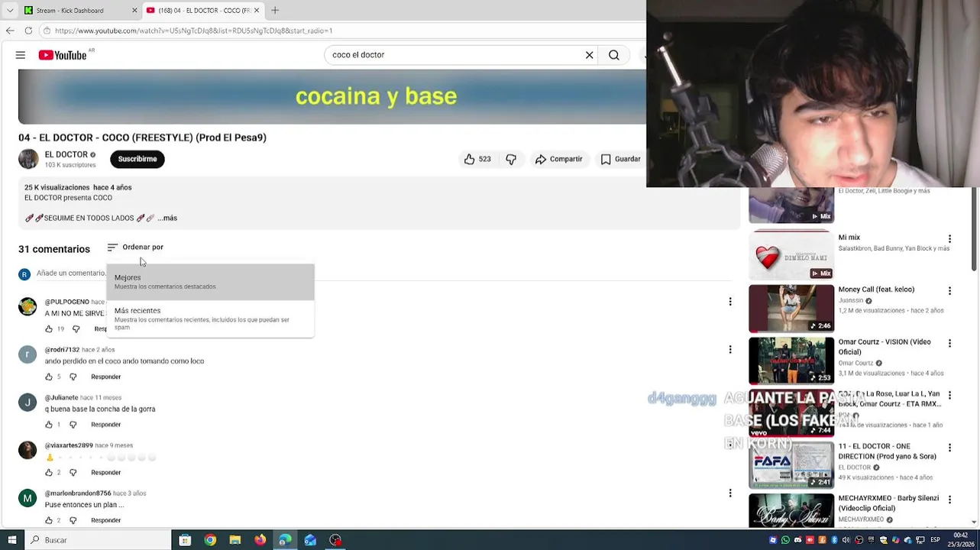Click the page vertical scrollbar
The width and height of the screenshot is (980, 550).
975,229
